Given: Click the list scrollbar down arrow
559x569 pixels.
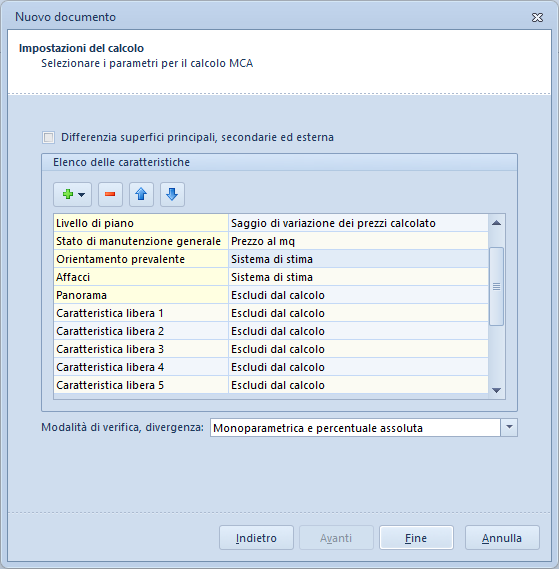Looking at the screenshot, I should pyautogui.click(x=497, y=390).
